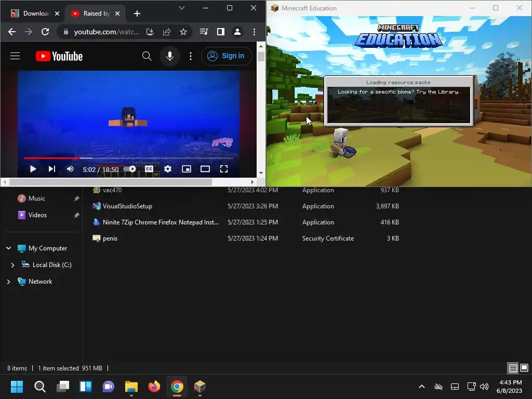532x399 pixels.
Task: Open the Windows Start menu
Action: [17, 387]
